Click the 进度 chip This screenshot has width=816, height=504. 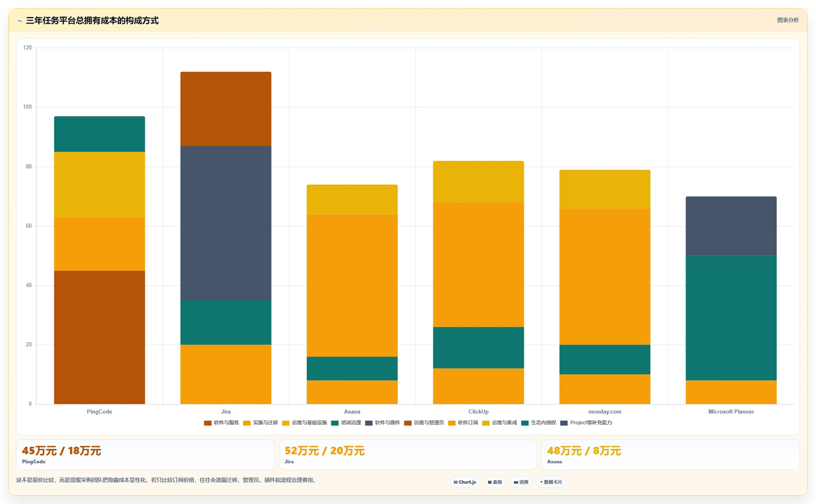521,482
